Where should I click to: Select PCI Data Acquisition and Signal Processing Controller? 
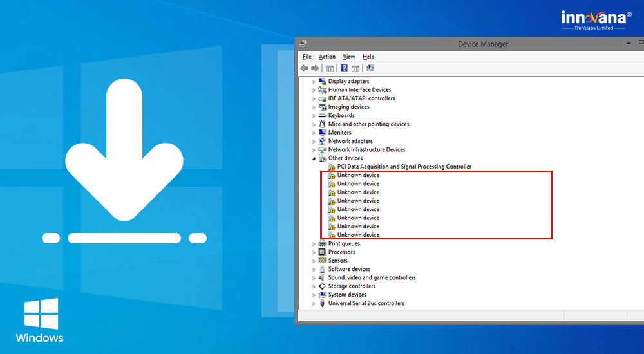[x=404, y=167]
